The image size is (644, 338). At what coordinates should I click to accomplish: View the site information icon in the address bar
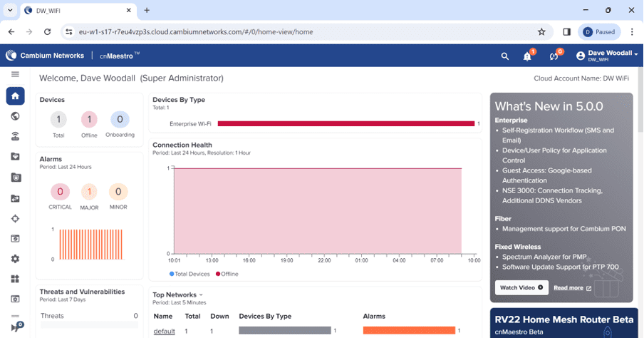(69, 31)
